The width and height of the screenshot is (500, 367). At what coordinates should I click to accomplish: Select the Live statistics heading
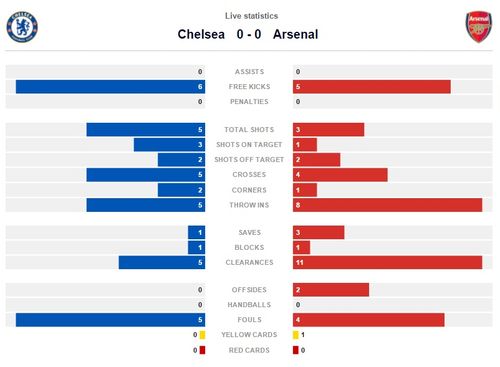coord(251,16)
